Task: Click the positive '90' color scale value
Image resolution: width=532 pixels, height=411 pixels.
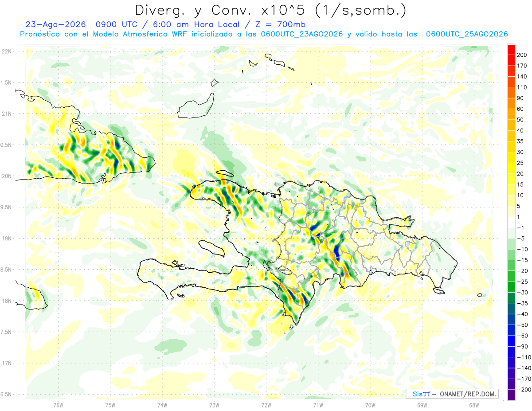Action: click(x=520, y=98)
